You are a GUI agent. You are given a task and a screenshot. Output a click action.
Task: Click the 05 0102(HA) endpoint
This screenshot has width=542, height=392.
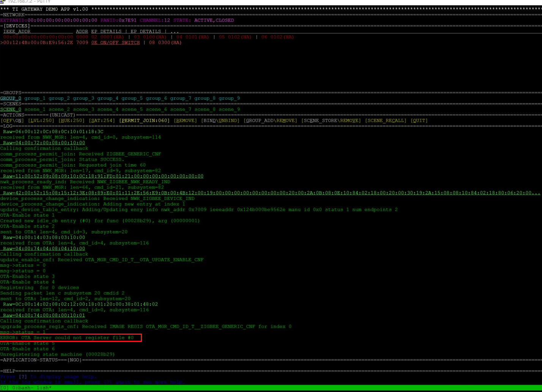coord(235,37)
